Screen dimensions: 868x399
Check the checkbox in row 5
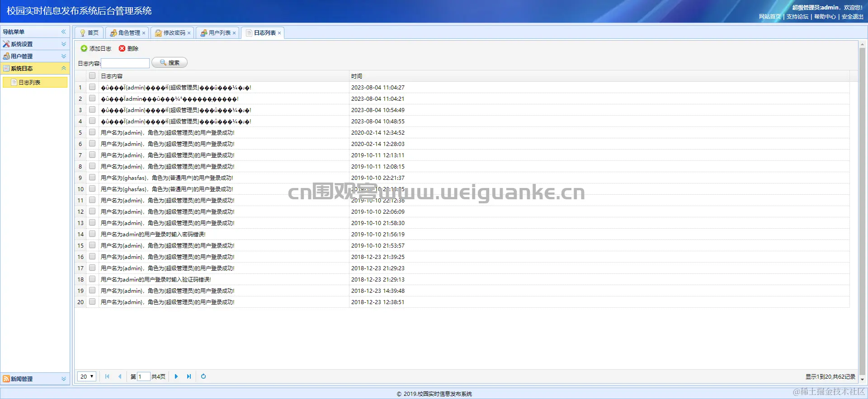92,132
